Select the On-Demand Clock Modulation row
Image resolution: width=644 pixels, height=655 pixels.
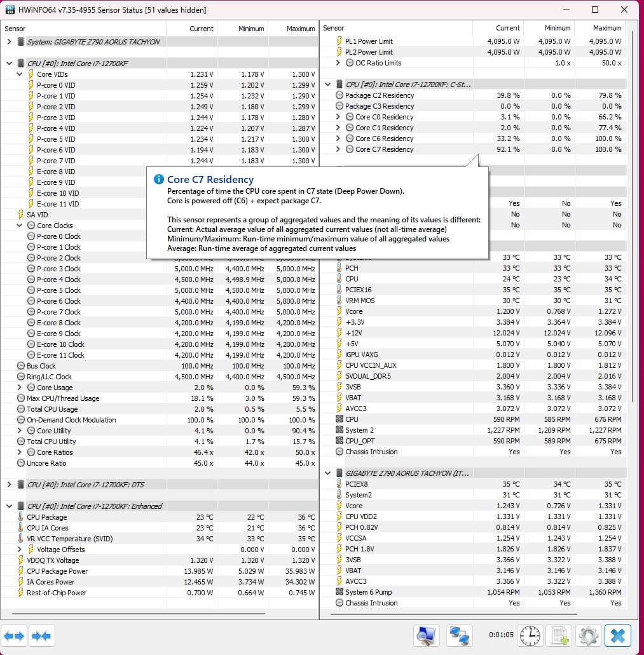point(159,420)
